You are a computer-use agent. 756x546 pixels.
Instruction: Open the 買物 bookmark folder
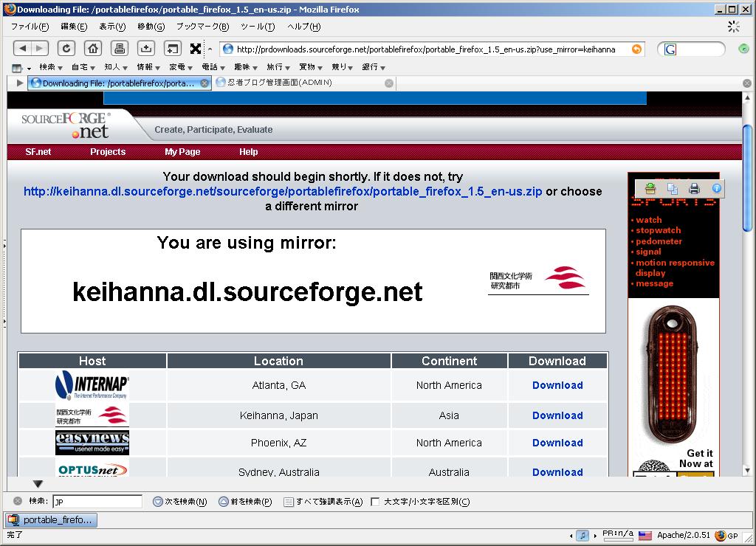point(311,67)
